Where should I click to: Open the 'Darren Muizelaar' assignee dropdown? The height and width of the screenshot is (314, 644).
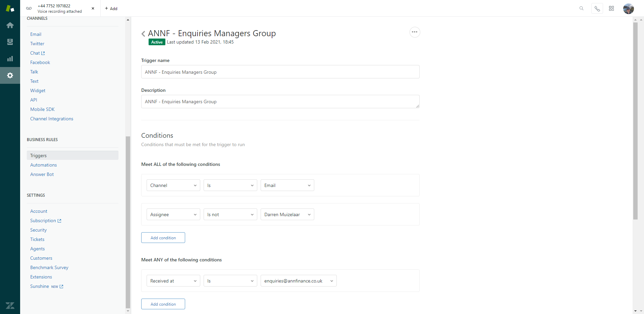(x=287, y=214)
